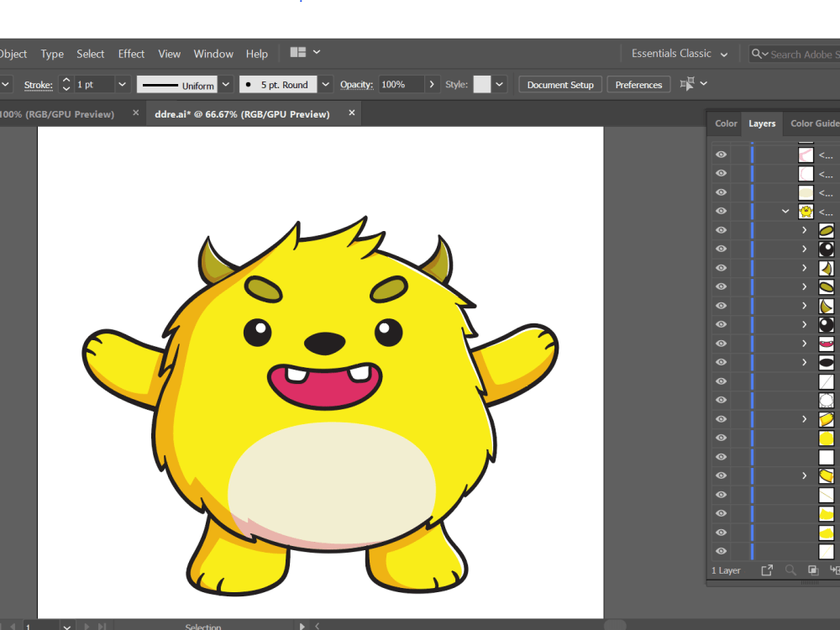Hide the topmost pink layer with the eye toggle

[721, 154]
